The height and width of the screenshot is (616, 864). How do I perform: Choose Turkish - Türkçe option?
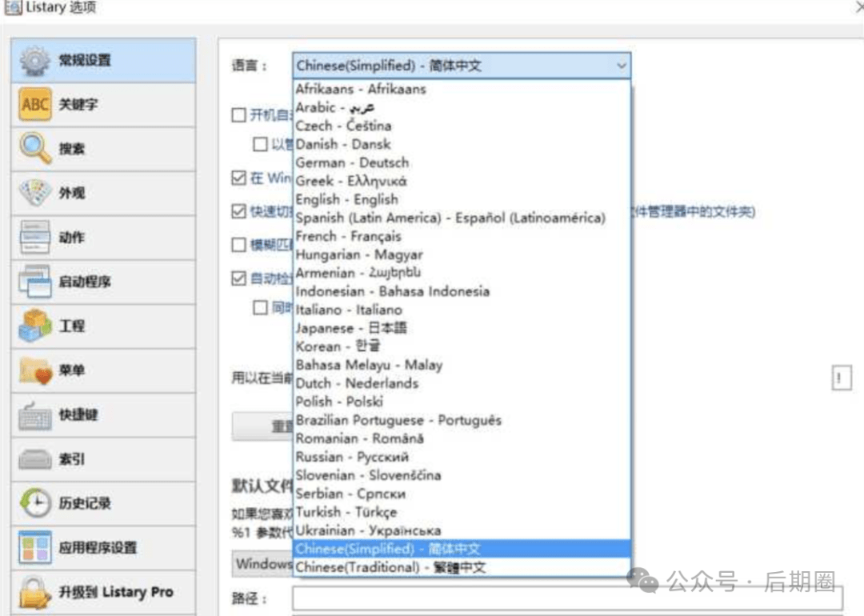[462, 513]
